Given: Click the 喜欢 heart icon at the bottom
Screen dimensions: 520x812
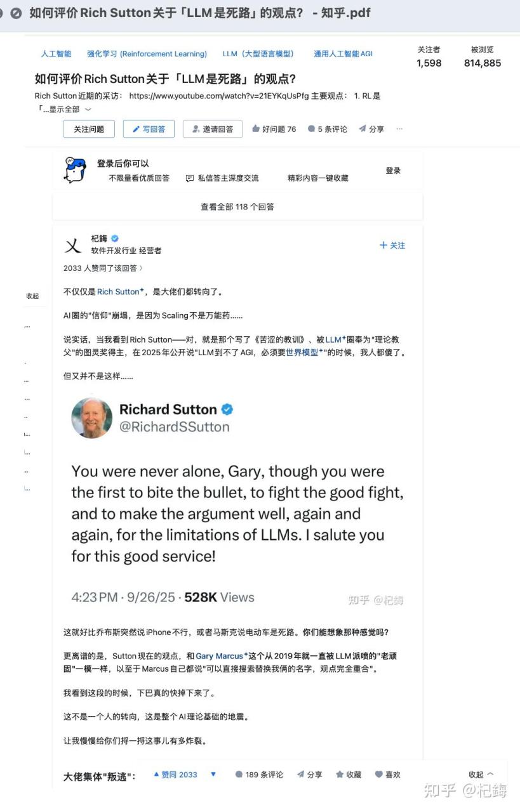Looking at the screenshot, I should (379, 775).
